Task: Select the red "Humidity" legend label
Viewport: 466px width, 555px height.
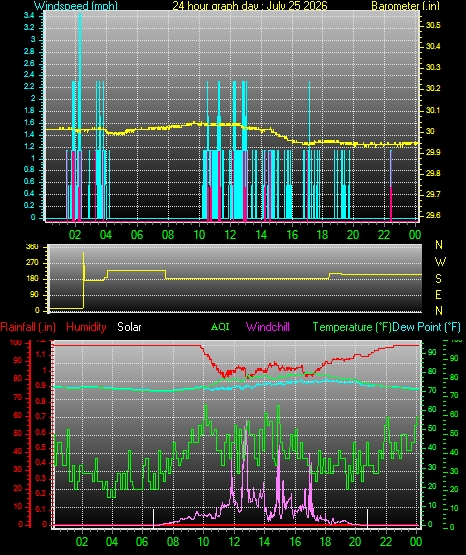Action: point(86,327)
